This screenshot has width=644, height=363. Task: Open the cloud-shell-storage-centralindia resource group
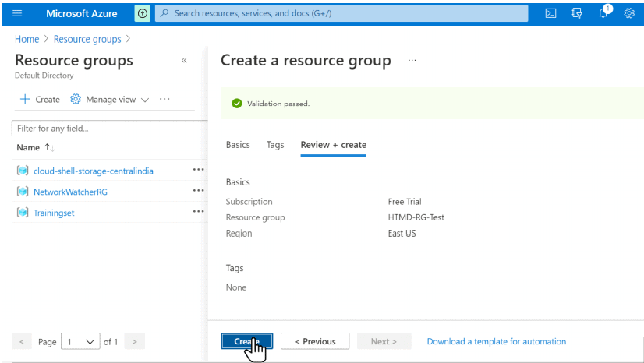tap(94, 171)
